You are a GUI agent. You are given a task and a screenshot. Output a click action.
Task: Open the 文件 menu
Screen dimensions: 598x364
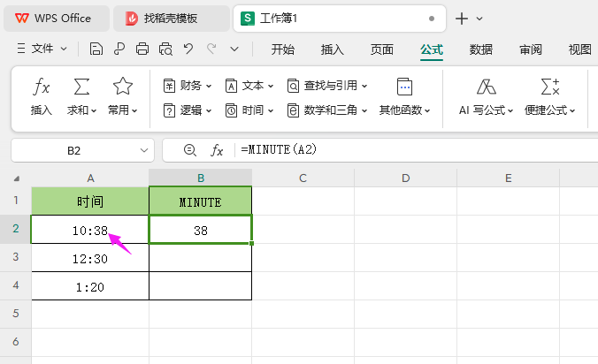pos(42,49)
